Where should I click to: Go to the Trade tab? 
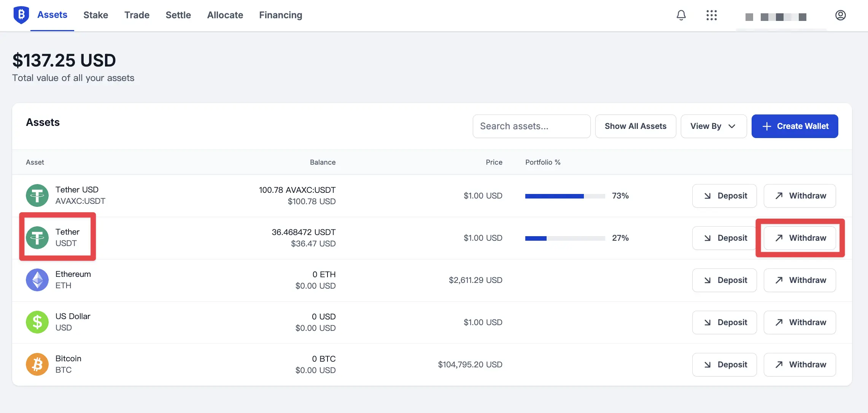tap(137, 15)
